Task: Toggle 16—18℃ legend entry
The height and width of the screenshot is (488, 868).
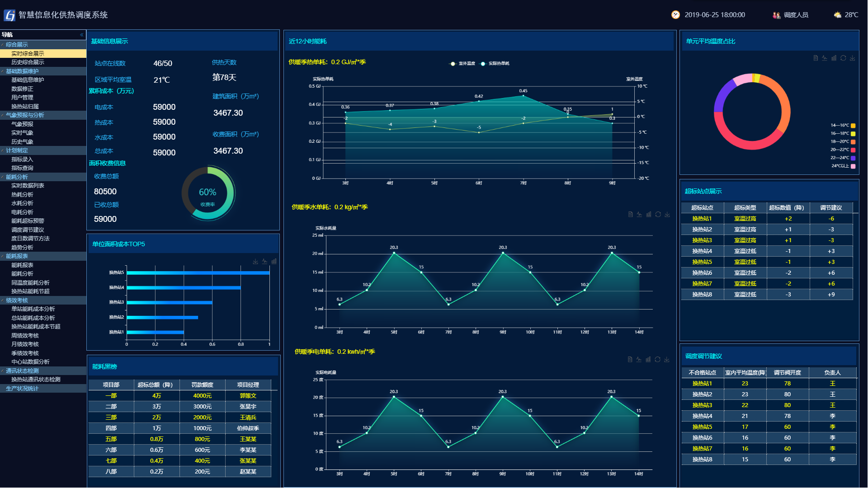Action: [x=843, y=134]
